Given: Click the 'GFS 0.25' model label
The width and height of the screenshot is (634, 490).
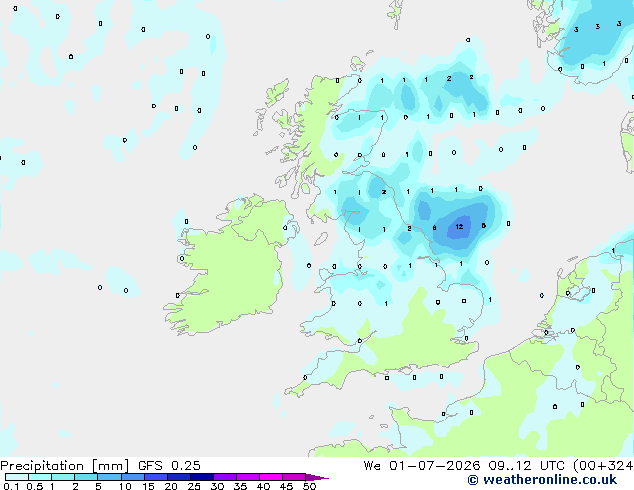Looking at the screenshot, I should [169, 466].
